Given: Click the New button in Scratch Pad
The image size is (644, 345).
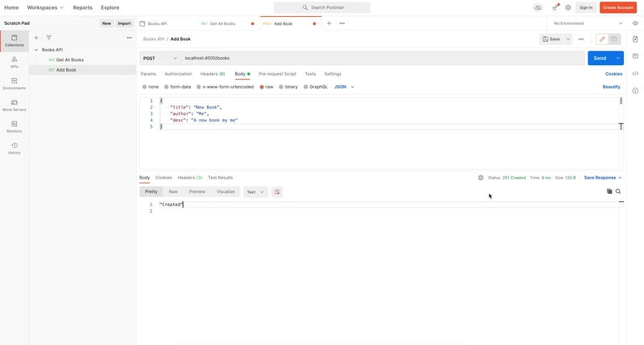Looking at the screenshot, I should point(106,23).
